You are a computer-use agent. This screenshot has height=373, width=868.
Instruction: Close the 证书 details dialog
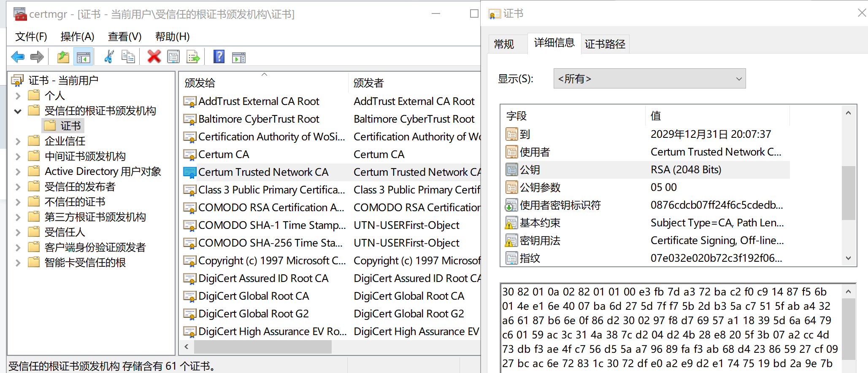click(862, 13)
